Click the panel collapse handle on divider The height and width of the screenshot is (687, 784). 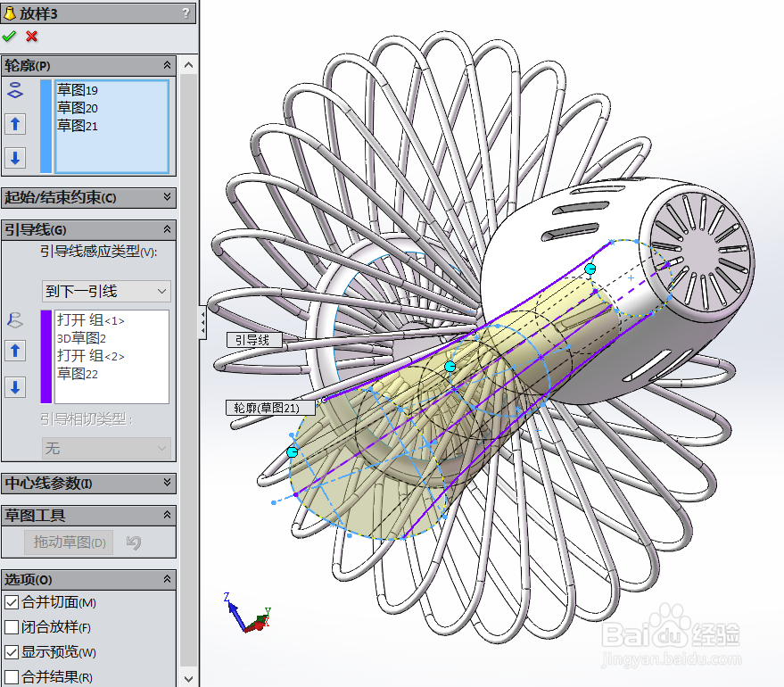tap(202, 322)
